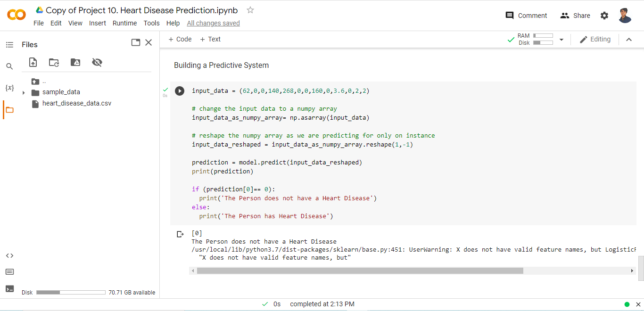Image resolution: width=644 pixels, height=311 pixels.
Task: Clear cell output using output icon
Action: 180,234
